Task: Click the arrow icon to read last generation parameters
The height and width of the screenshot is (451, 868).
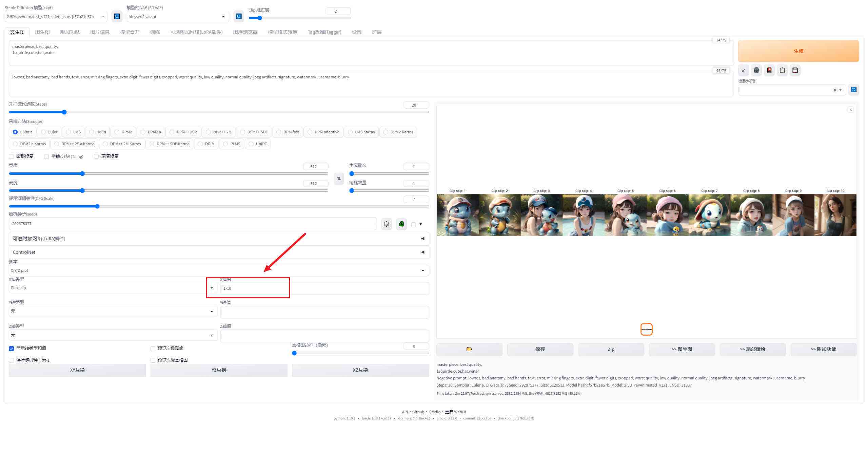Action: tap(744, 70)
